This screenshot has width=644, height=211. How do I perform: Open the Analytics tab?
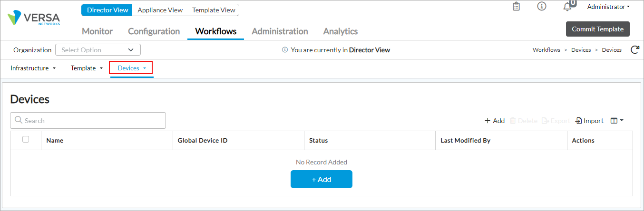(340, 31)
